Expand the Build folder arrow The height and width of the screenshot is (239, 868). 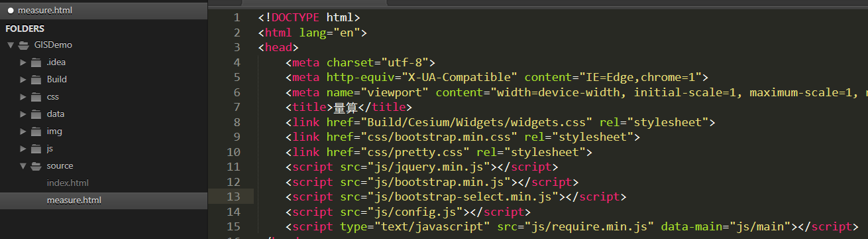pos(23,80)
